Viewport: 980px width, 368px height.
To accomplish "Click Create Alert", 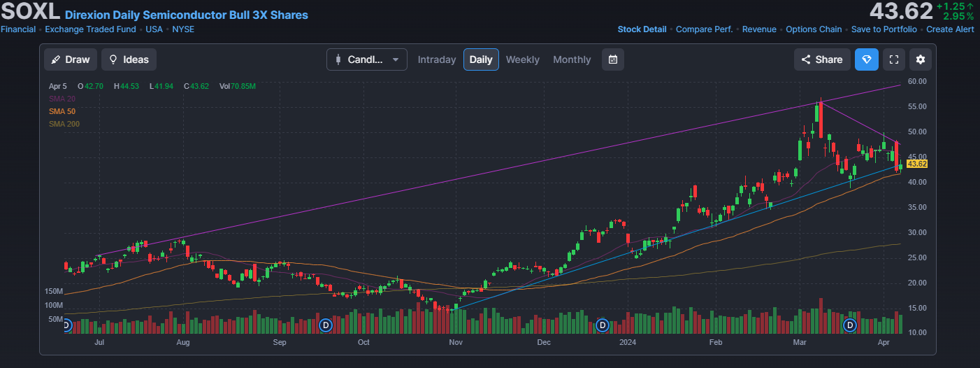I will [x=950, y=29].
